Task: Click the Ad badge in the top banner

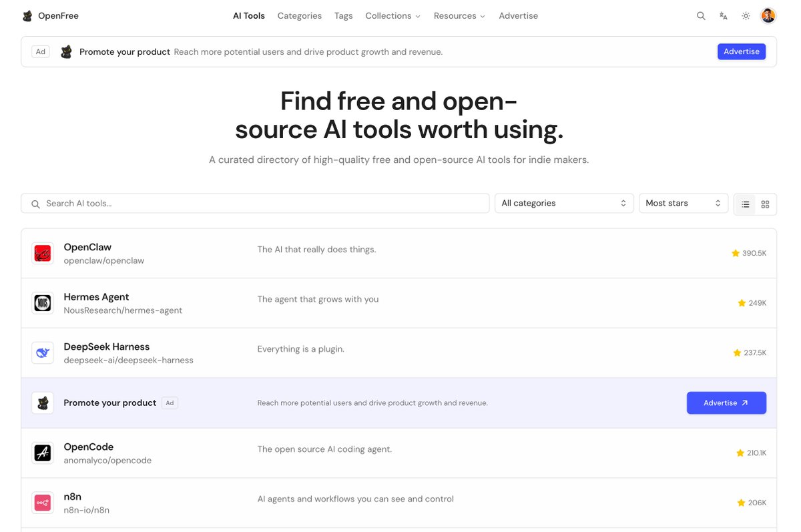Action: [x=41, y=51]
